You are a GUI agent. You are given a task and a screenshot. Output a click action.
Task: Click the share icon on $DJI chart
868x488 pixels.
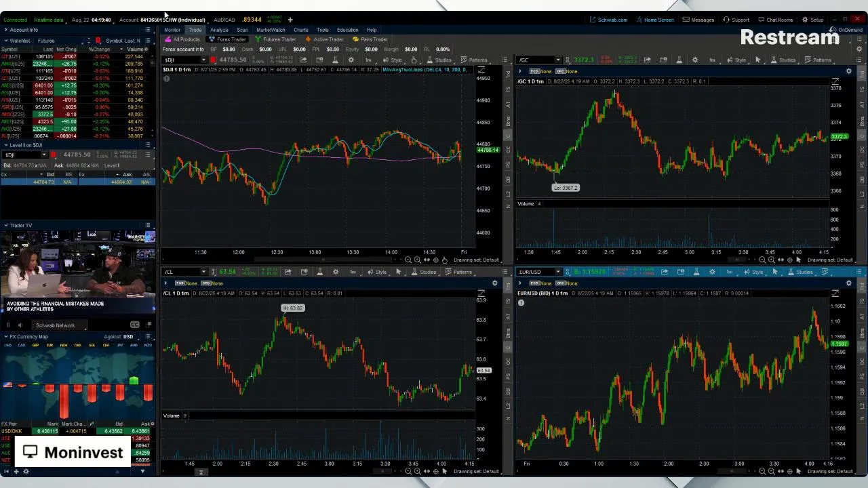pos(303,60)
